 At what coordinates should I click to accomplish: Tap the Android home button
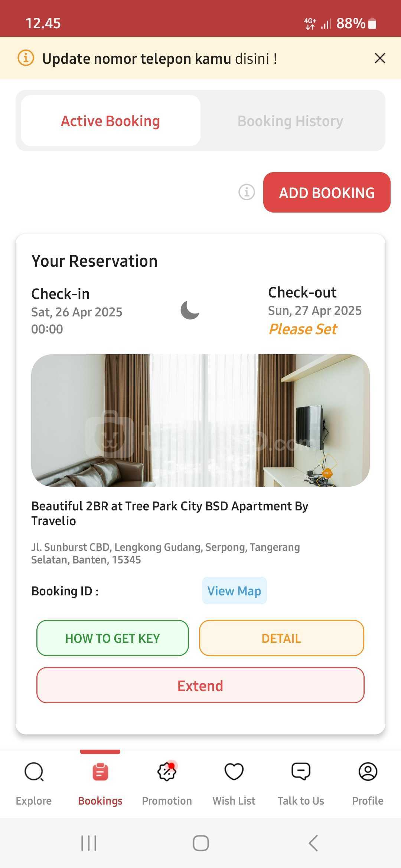coord(200,843)
